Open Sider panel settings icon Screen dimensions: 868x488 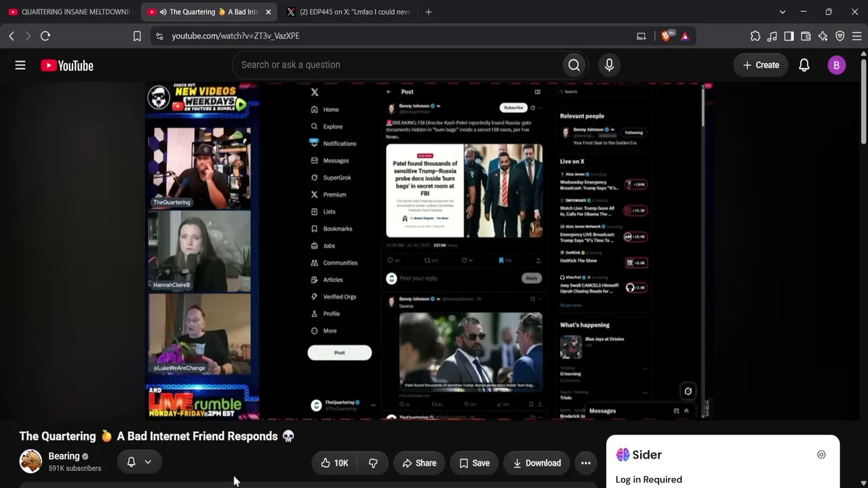821,455
